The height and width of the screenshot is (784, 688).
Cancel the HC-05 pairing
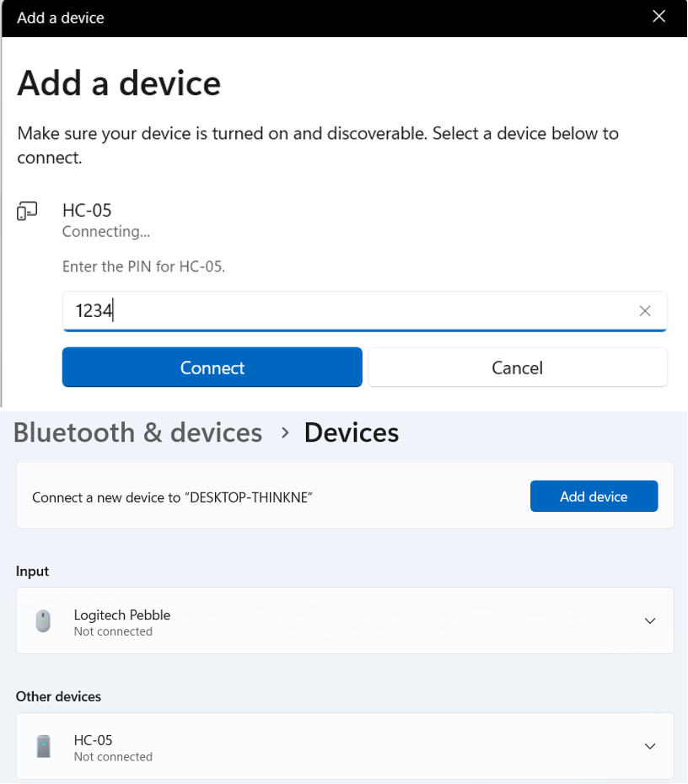click(517, 368)
